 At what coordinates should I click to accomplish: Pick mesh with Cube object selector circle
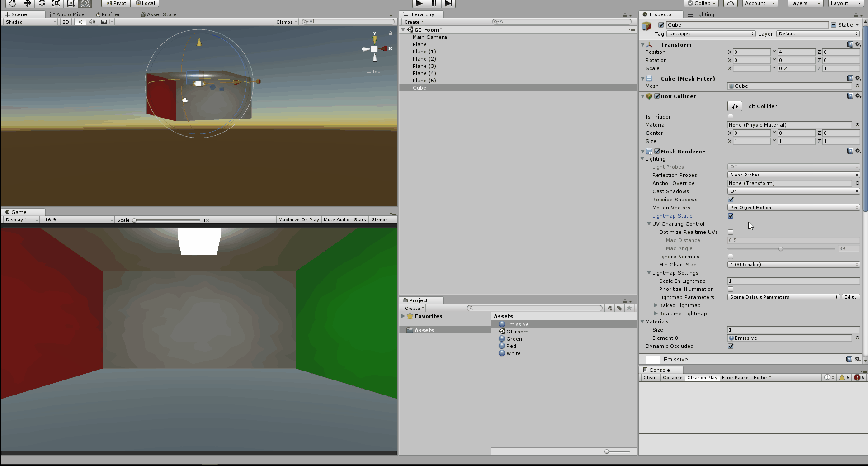(857, 86)
